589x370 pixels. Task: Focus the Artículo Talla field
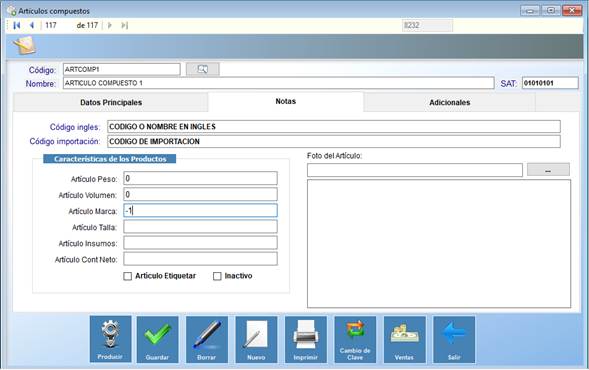point(201,227)
